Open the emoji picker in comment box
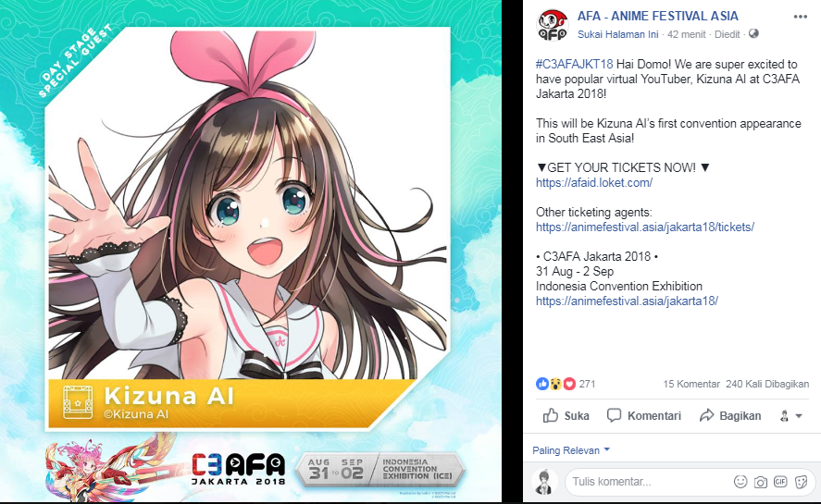 coord(740,482)
